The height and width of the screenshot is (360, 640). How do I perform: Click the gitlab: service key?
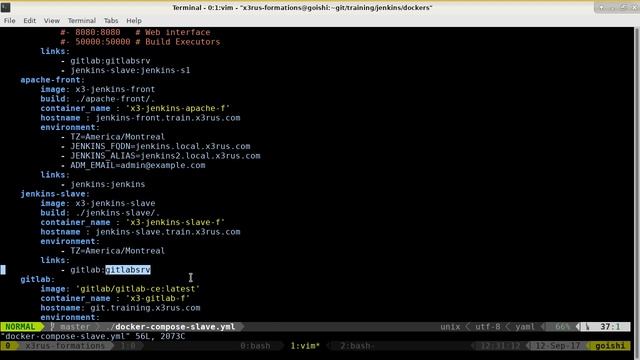[38, 279]
